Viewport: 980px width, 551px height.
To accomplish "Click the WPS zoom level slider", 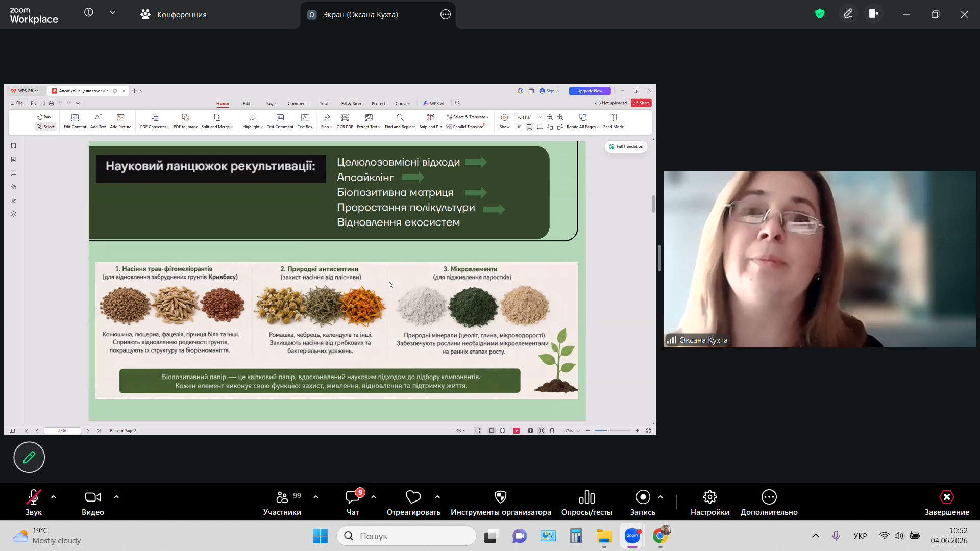I will [x=612, y=431].
